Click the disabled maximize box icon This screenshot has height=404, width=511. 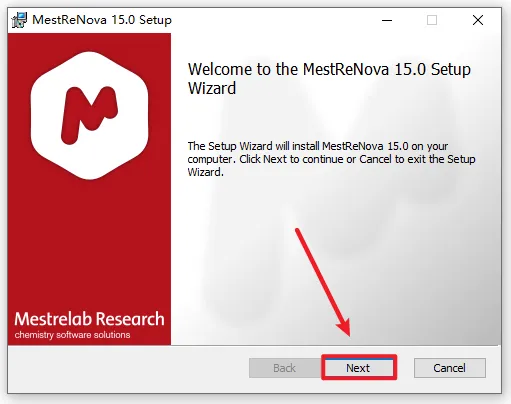click(432, 20)
